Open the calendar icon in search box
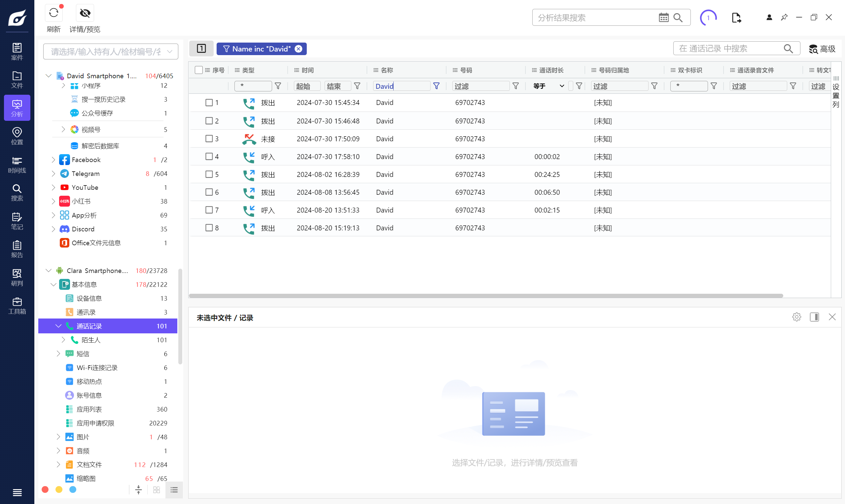The image size is (845, 504). 663,18
